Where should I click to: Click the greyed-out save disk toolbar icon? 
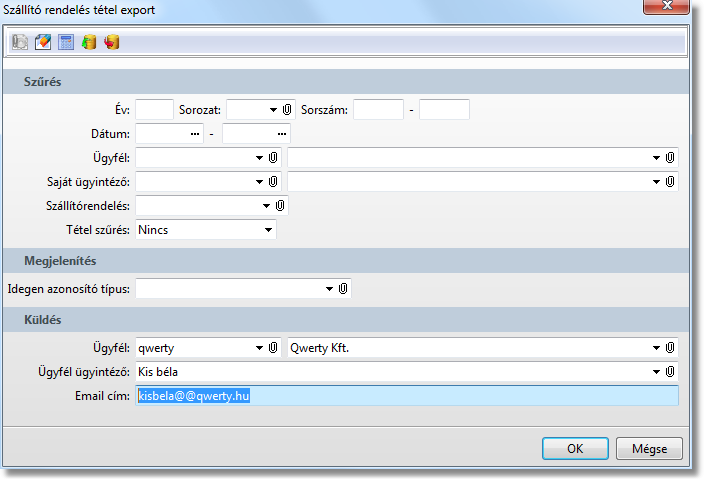tap(20, 42)
